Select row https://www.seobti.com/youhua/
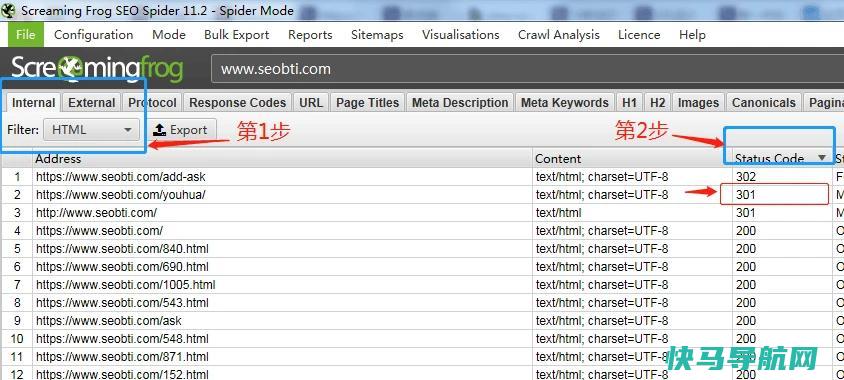The height and width of the screenshot is (380, 844). click(422, 195)
